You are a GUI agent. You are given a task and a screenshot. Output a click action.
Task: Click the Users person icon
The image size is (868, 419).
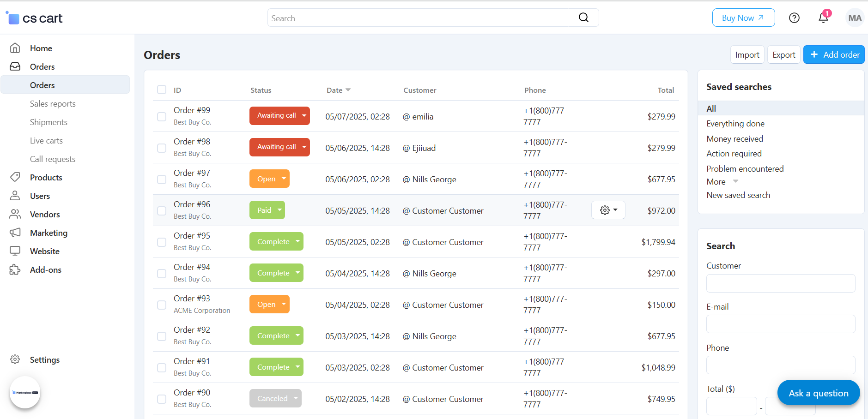[15, 196]
